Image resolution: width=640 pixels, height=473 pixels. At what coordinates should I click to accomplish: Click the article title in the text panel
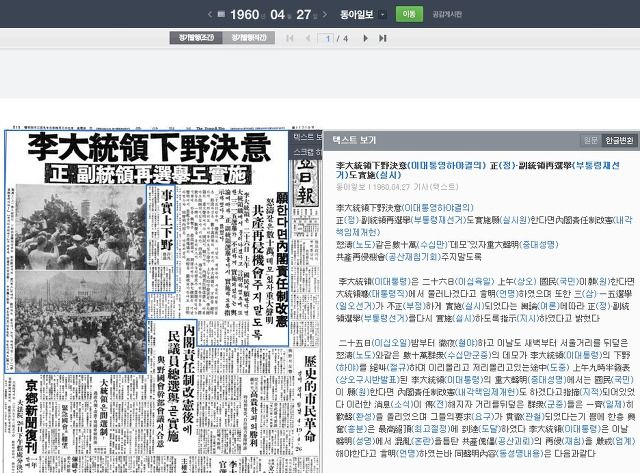point(478,170)
